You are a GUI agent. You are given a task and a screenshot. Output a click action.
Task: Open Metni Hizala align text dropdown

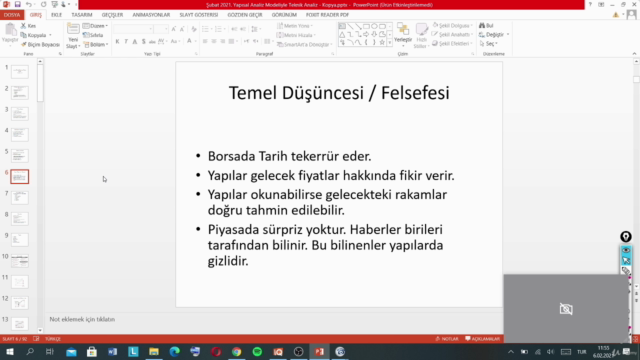[x=296, y=35]
